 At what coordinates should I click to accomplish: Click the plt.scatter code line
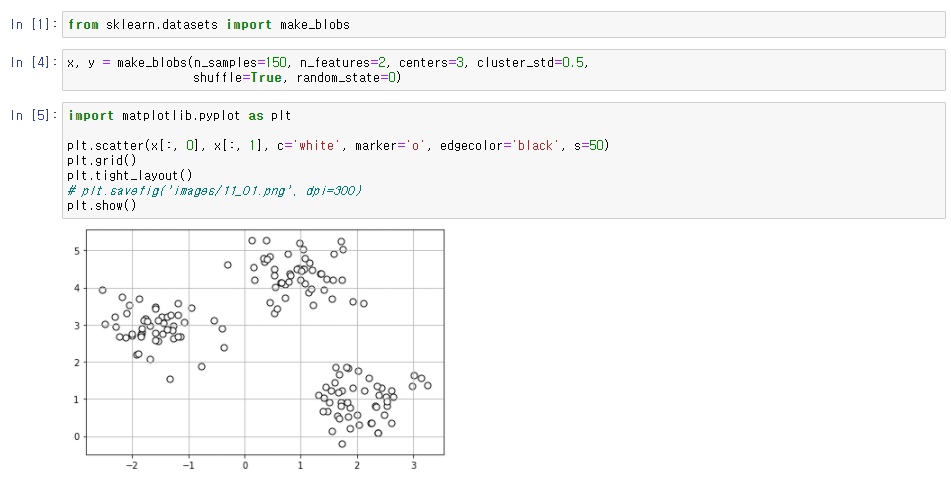pos(338,146)
